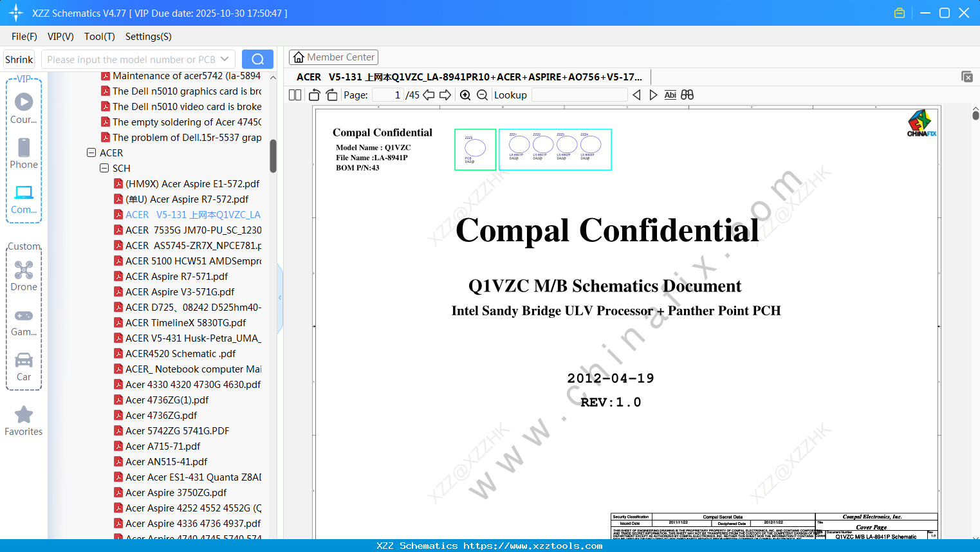This screenshot has height=552, width=980.
Task: Rotate page counterclockwise
Action: point(315,95)
